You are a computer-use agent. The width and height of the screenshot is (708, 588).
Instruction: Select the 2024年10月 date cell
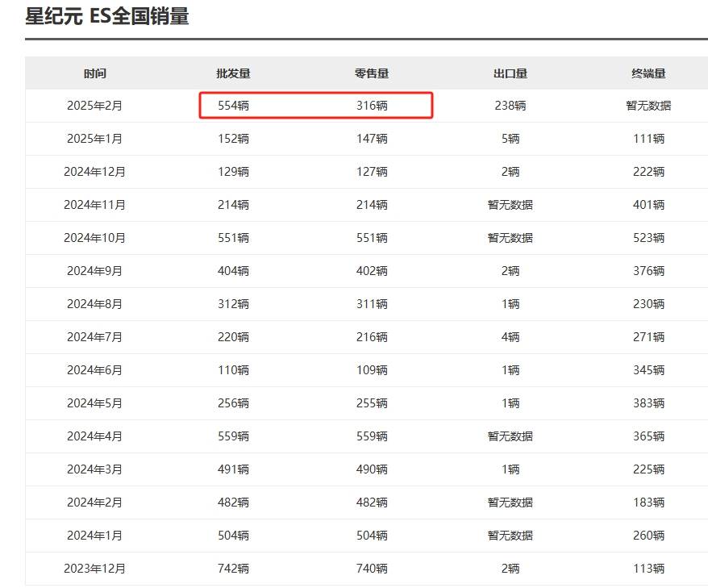coord(95,238)
